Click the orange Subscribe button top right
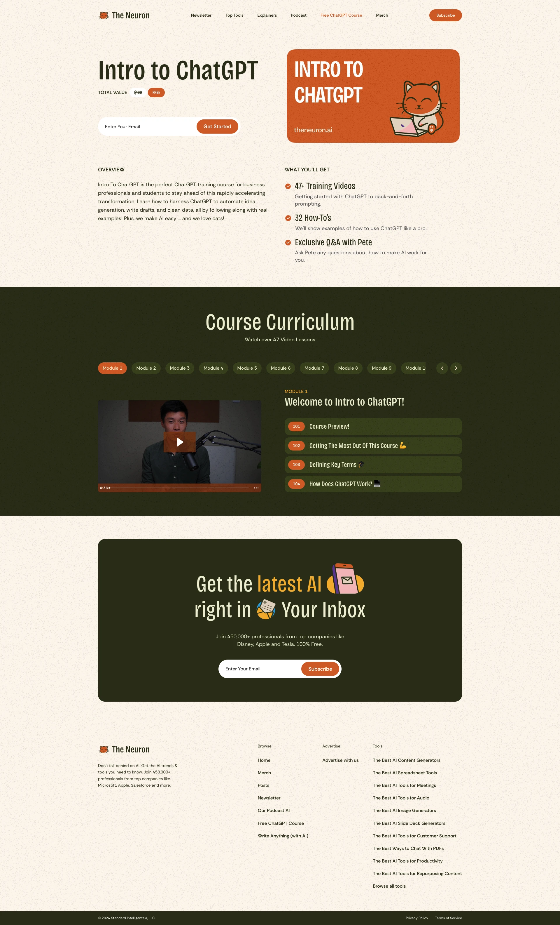Viewport: 560px width, 925px height. coord(446,15)
